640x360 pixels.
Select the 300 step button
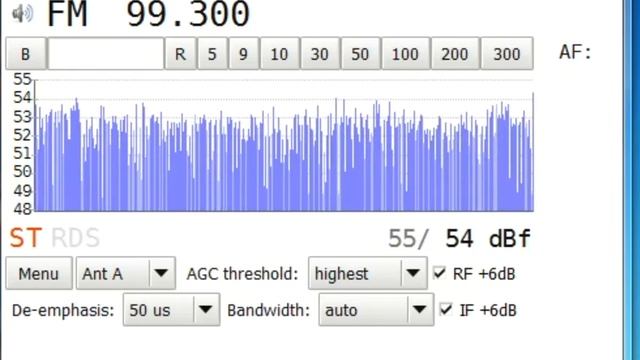click(x=507, y=53)
